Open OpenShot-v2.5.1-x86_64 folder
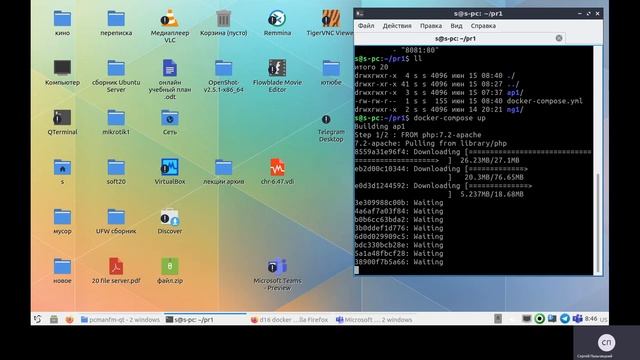Viewport: 640px width, 360px height. point(223,68)
